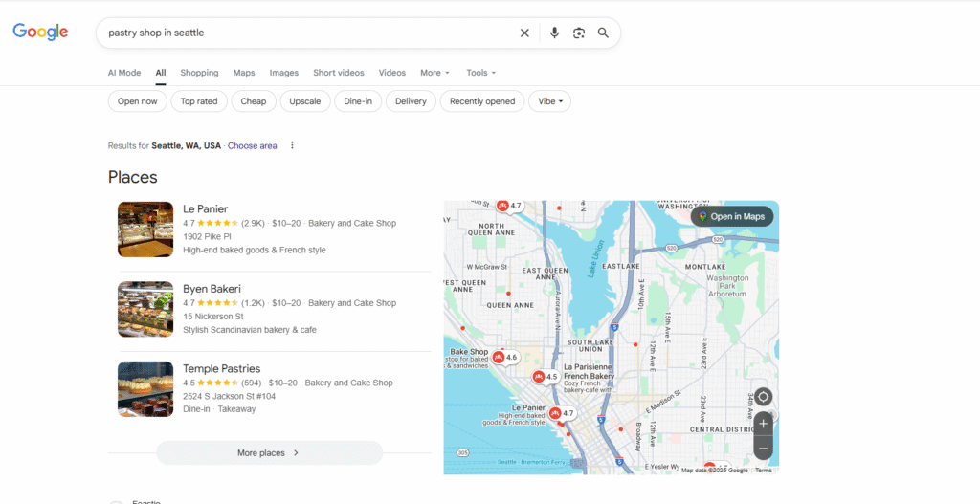The image size is (980, 504).
Task: Click the magnifying glass search icon
Action: click(x=603, y=33)
